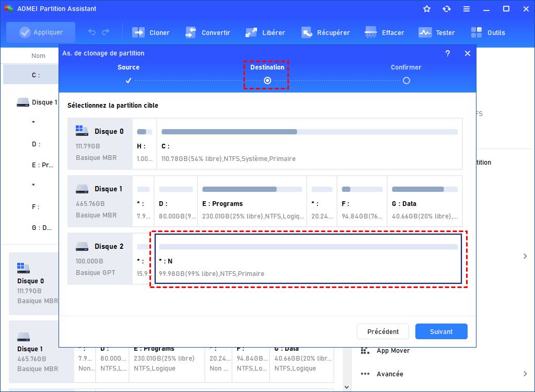Click the Confirmer step circle indicator

[x=406, y=80]
